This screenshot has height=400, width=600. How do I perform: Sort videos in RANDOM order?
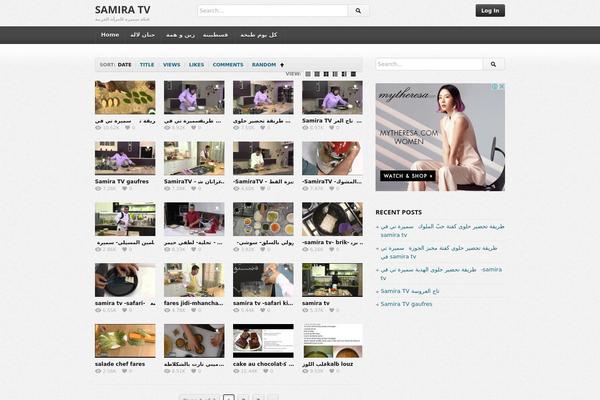point(264,65)
